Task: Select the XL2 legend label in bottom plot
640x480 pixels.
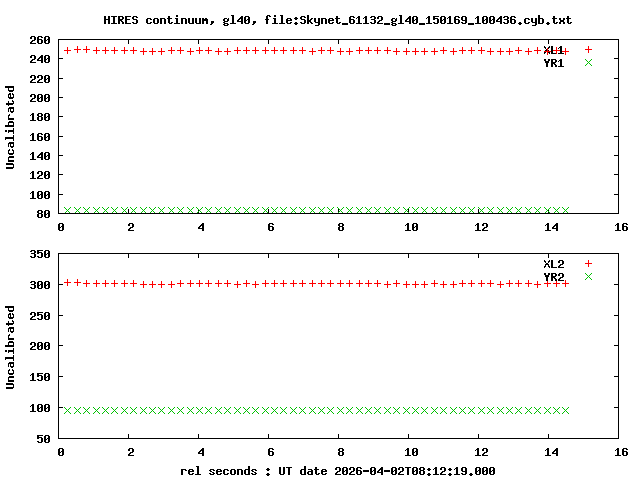Action: (553, 264)
